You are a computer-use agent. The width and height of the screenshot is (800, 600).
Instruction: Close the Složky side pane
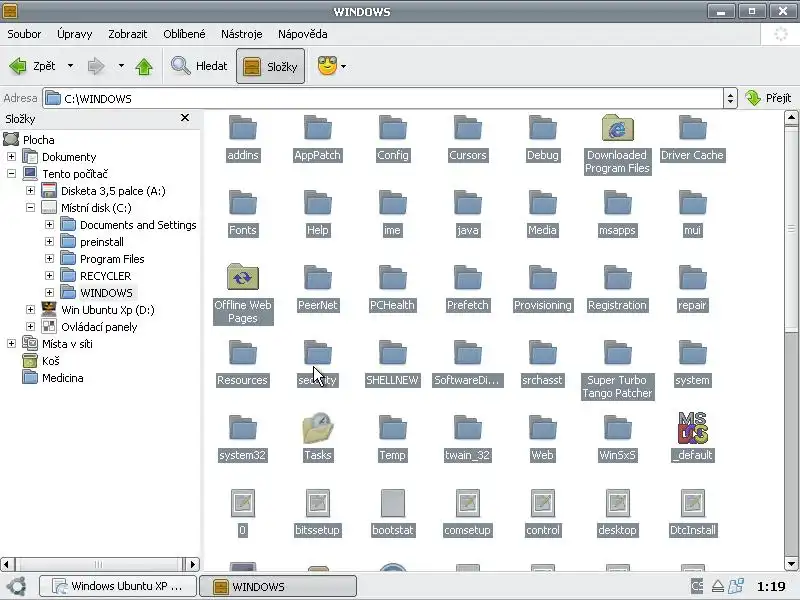click(185, 118)
